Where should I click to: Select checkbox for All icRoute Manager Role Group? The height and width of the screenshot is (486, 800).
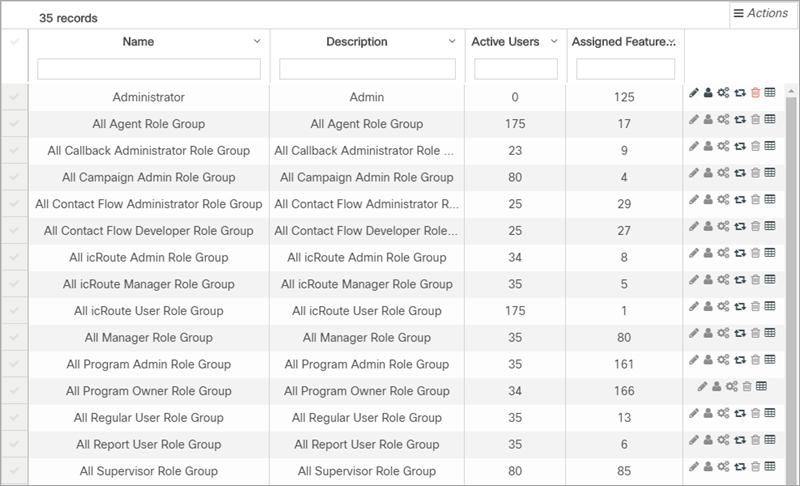[14, 284]
